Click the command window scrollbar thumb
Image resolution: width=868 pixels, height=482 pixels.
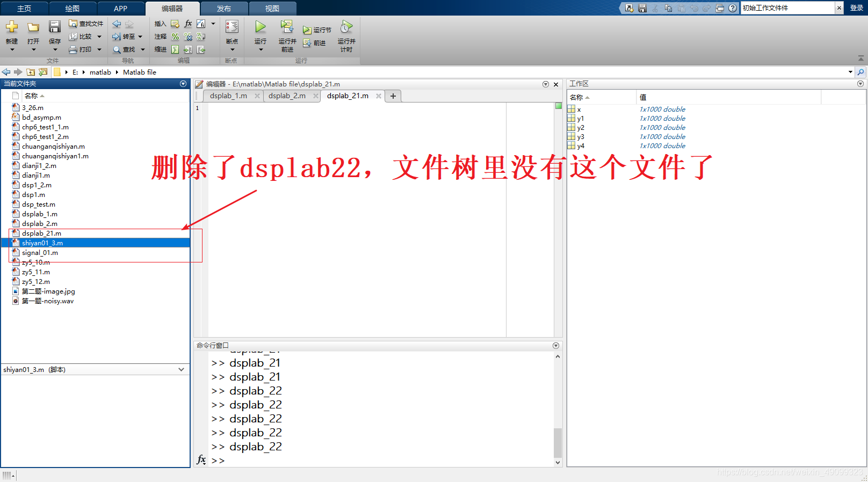[558, 442]
